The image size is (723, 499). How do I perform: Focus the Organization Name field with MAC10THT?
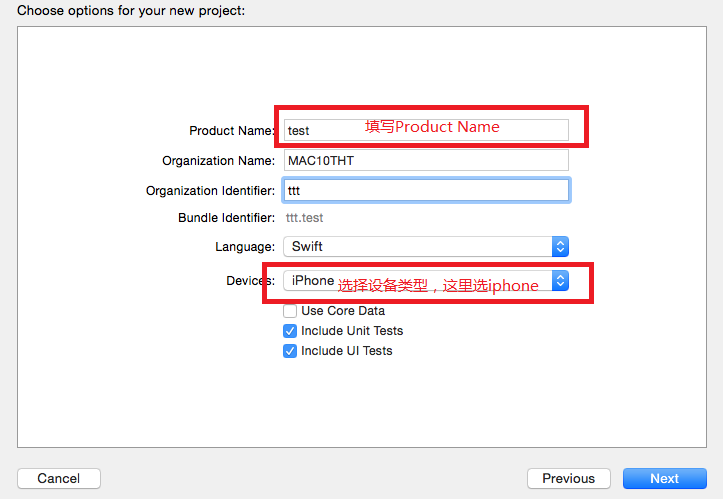[426, 160]
